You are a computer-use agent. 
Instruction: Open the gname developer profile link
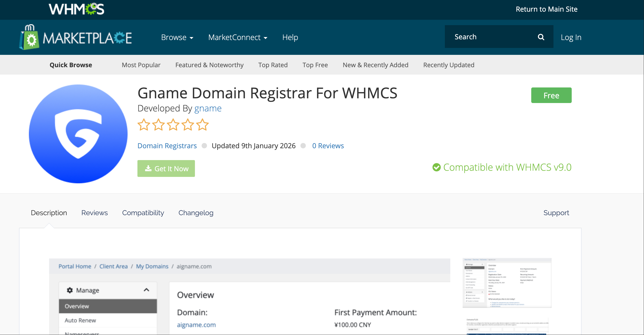click(208, 108)
